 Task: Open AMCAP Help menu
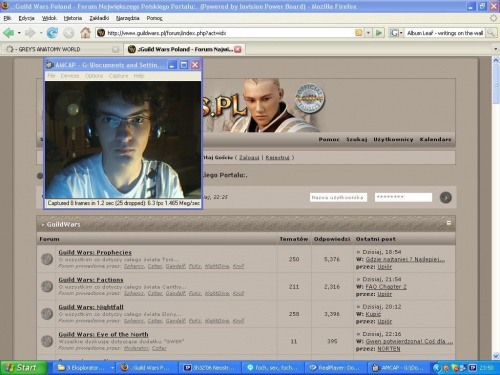(x=139, y=76)
